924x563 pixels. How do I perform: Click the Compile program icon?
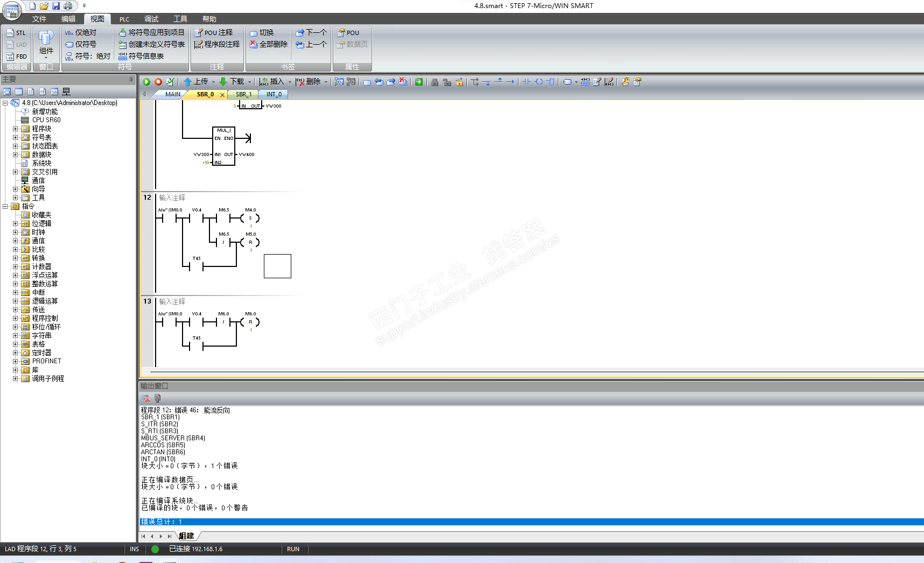pos(170,82)
